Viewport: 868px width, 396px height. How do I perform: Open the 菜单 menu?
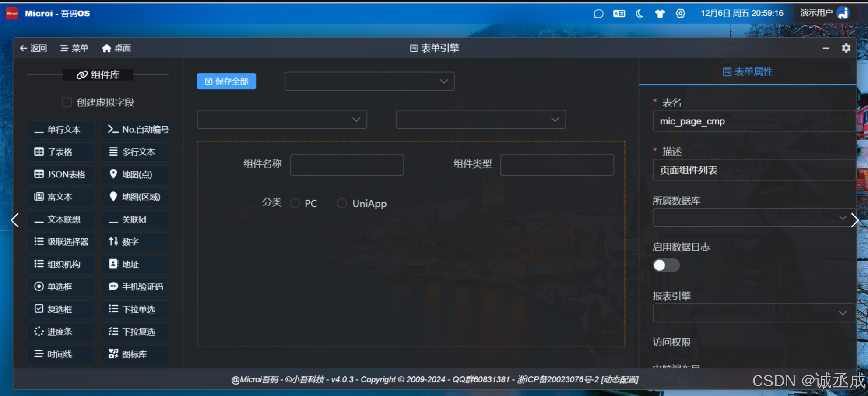74,48
